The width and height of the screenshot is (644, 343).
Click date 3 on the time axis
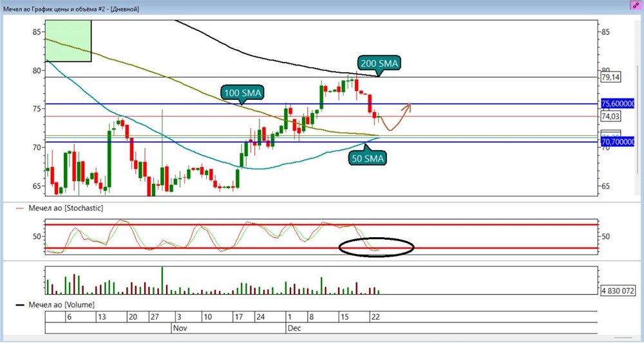point(180,317)
